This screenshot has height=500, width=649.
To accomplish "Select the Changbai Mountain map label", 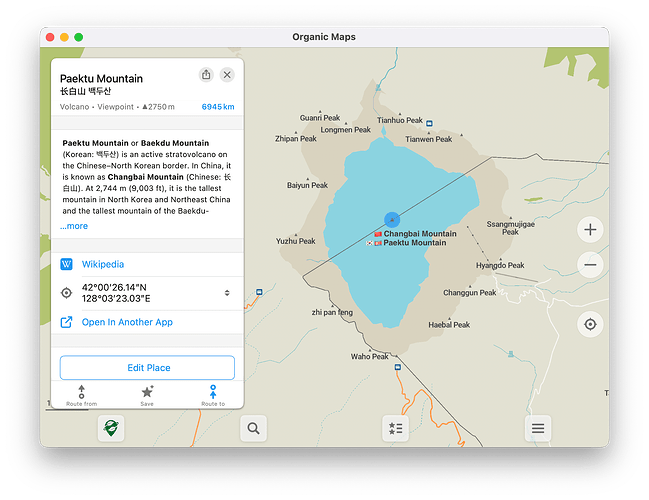I will coord(420,234).
